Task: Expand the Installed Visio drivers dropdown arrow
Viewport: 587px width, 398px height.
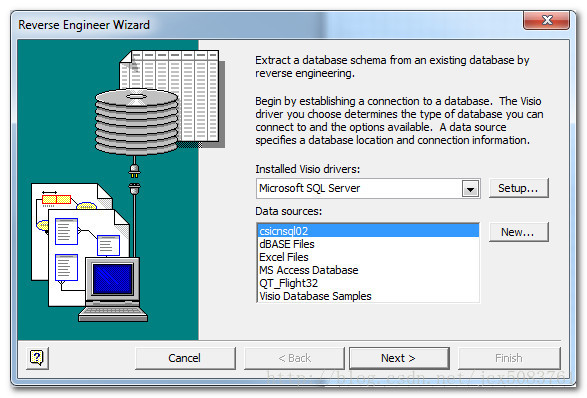Action: point(471,189)
